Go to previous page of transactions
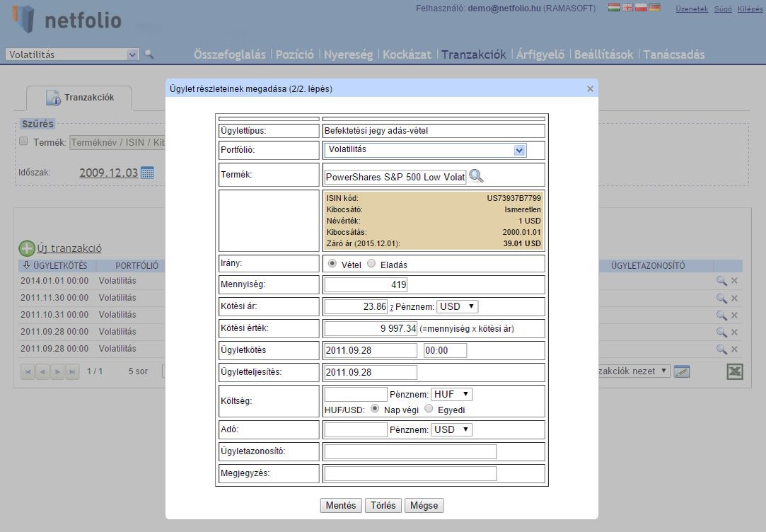 pyautogui.click(x=42, y=372)
